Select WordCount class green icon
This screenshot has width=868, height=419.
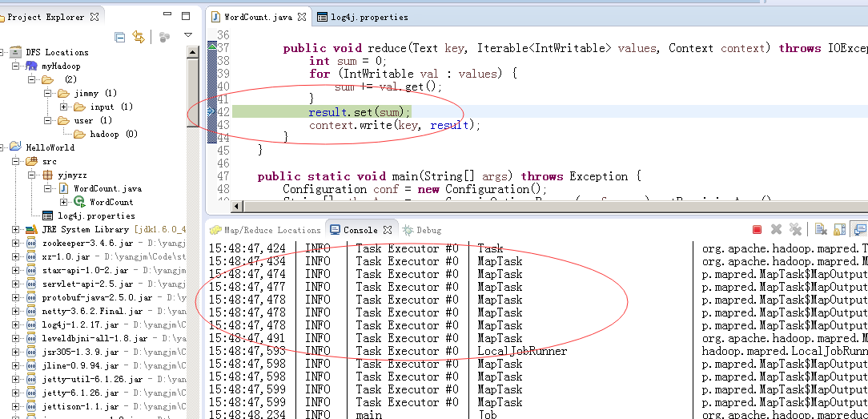[79, 202]
